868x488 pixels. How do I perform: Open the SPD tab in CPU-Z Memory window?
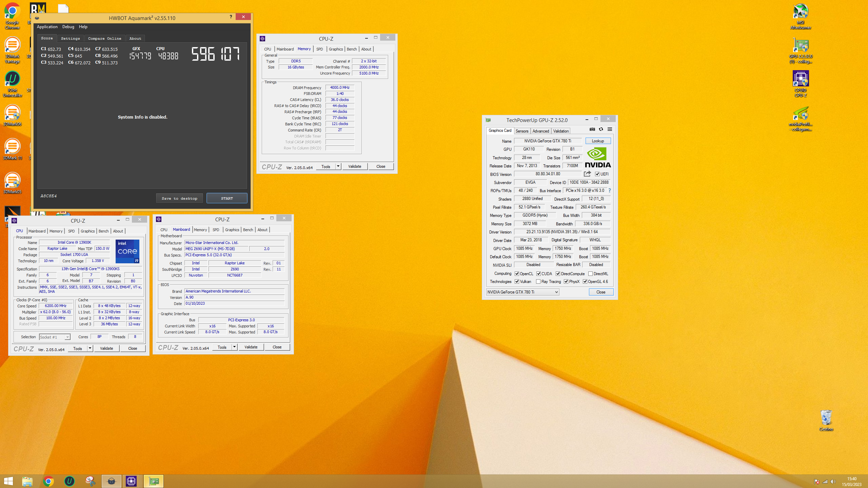319,49
